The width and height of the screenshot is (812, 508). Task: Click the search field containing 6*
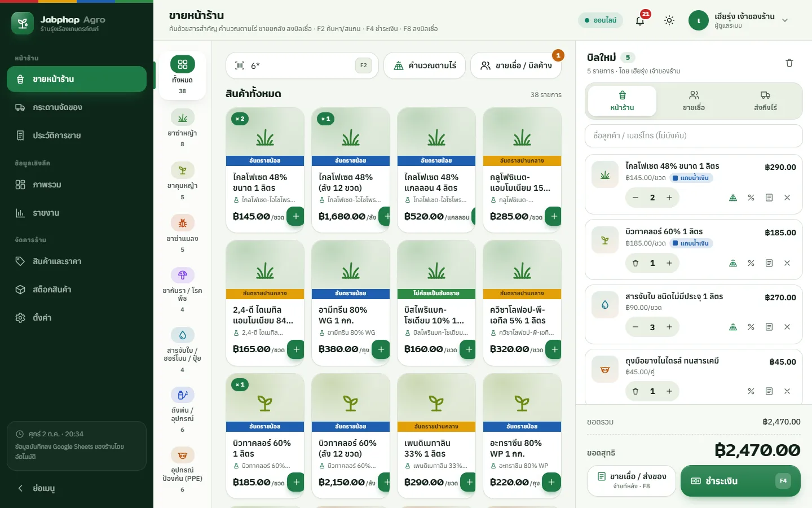[302, 65]
